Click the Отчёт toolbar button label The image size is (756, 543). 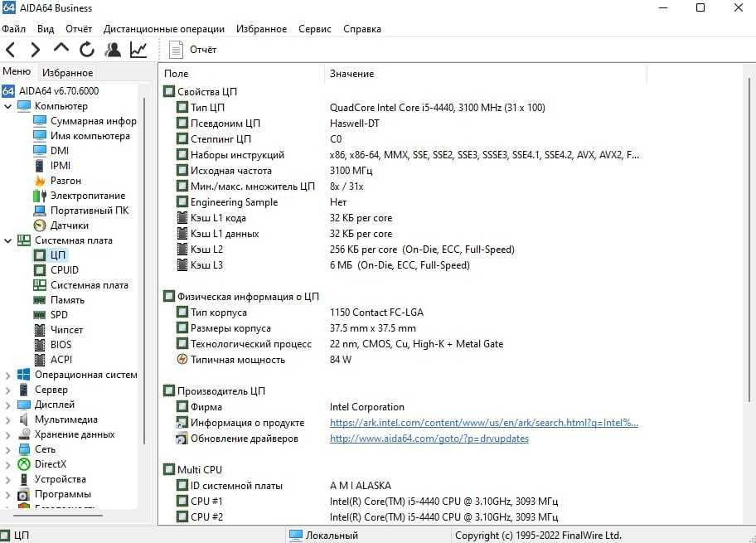click(x=203, y=50)
